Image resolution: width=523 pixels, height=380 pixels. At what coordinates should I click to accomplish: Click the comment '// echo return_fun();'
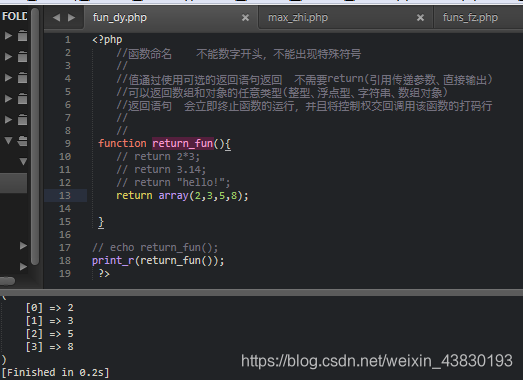pyautogui.click(x=155, y=248)
